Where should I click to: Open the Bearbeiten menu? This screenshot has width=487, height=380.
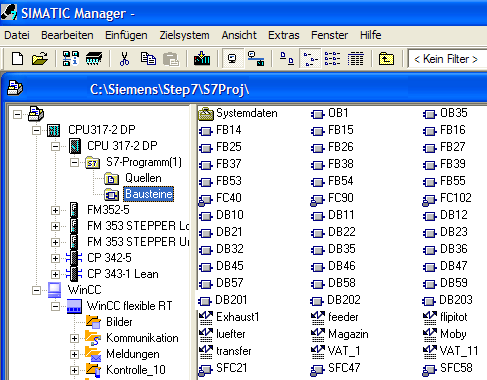point(67,35)
